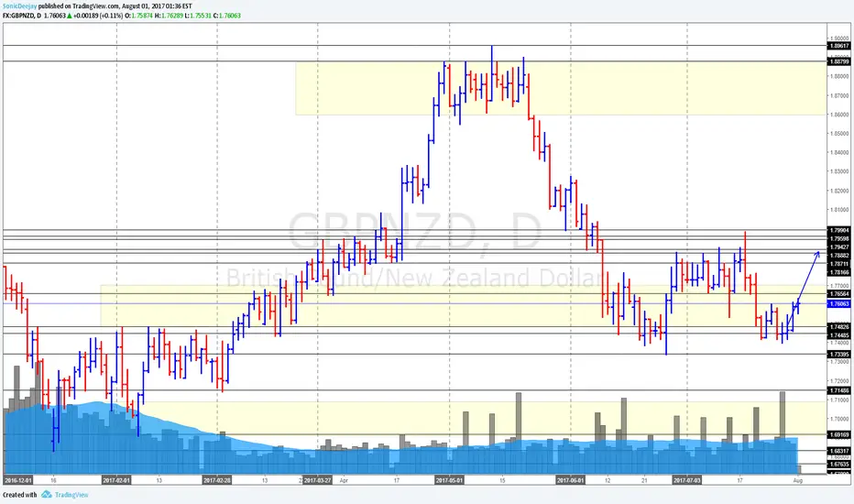
Task: Click the low price value 1.75531
Action: click(x=201, y=16)
